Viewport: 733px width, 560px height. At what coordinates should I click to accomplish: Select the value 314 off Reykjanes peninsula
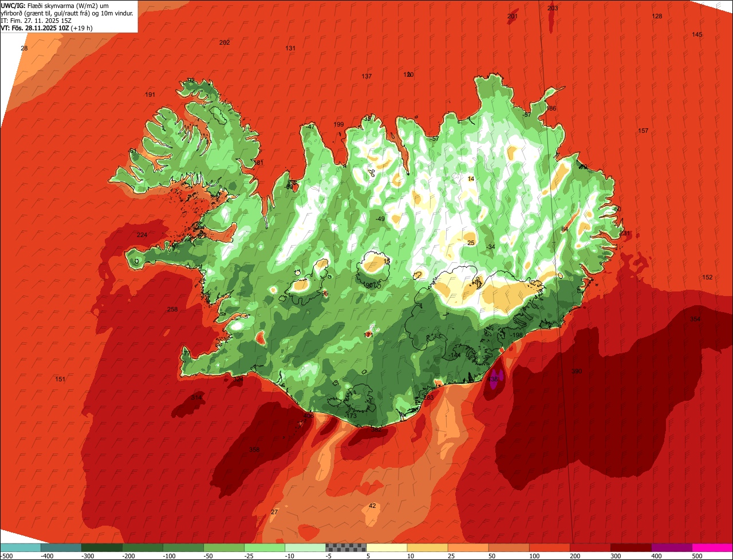(196, 397)
